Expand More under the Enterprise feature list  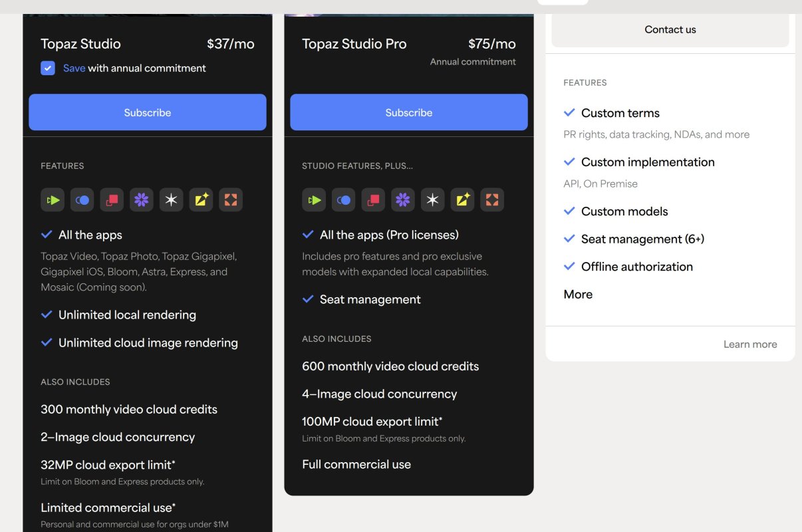[x=577, y=294]
